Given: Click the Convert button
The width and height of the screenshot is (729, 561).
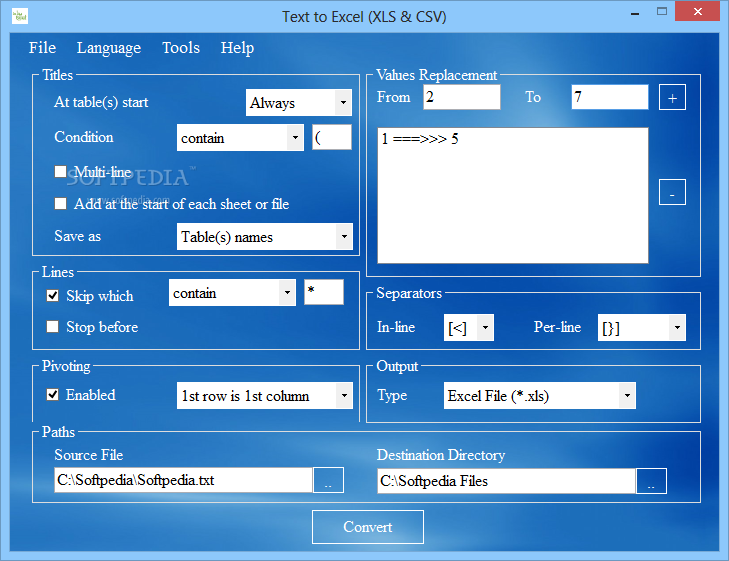Looking at the screenshot, I should [x=368, y=527].
